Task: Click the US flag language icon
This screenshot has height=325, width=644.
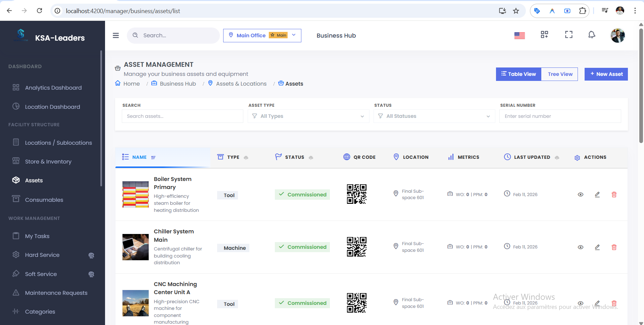Action: (519, 35)
